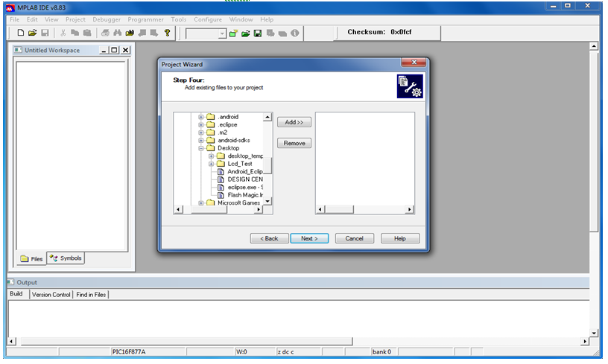
Task: Open the Tools menu
Action: coord(178,19)
